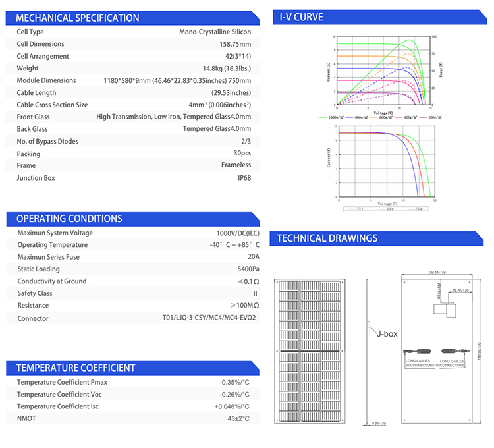Select the Temperature Coefficient section header
Viewport: 494px width, 448px height.
point(132,368)
